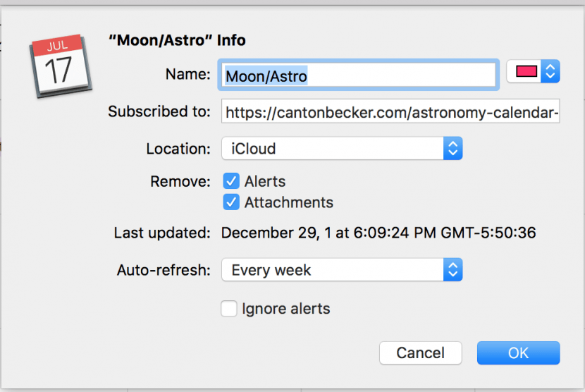Screen dimensions: 585x392
Task: Click the Subscribed to URL field
Action: pyautogui.click(x=390, y=111)
